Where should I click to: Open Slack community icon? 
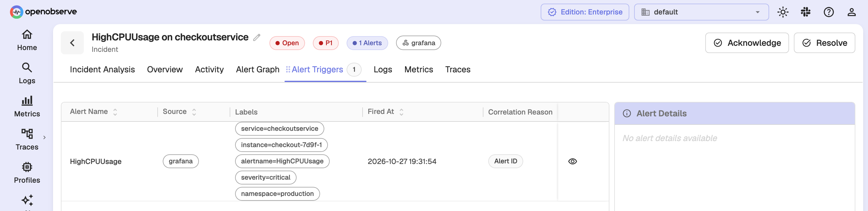[806, 12]
